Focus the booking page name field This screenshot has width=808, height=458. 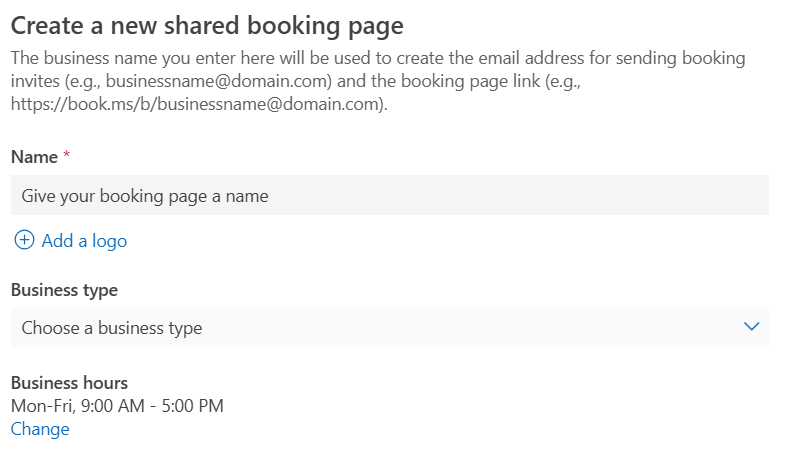point(390,195)
